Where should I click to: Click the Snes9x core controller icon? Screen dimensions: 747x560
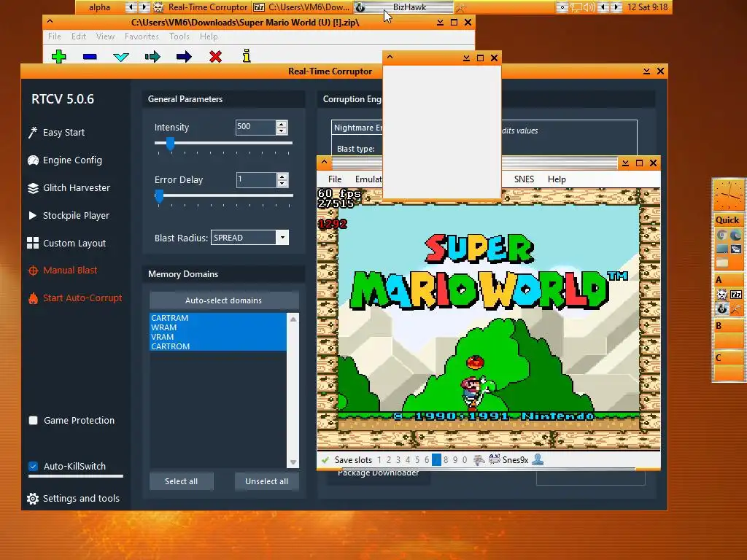pos(495,459)
